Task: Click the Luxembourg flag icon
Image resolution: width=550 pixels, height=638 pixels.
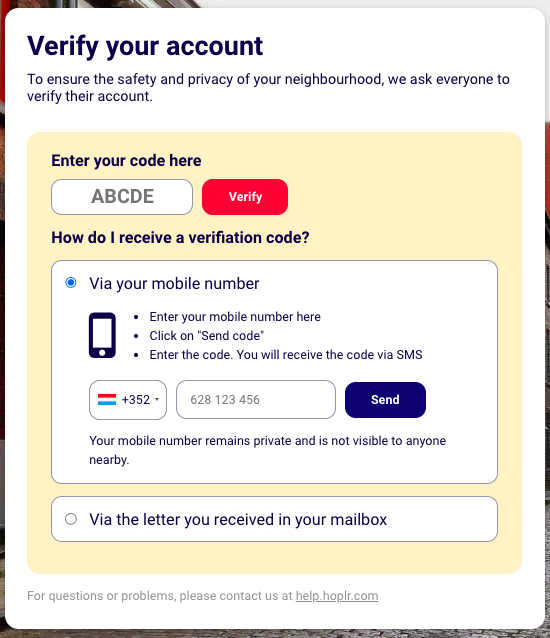Action: coord(107,400)
